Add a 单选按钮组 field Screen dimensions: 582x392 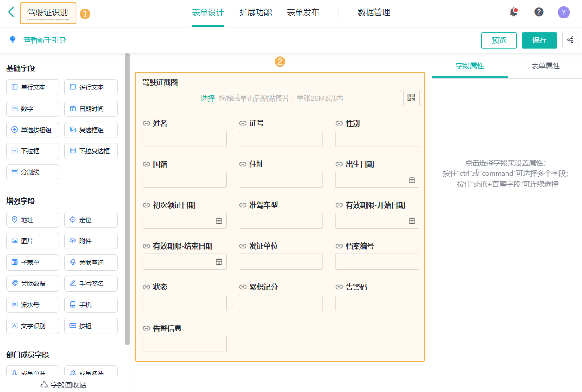[x=33, y=130]
